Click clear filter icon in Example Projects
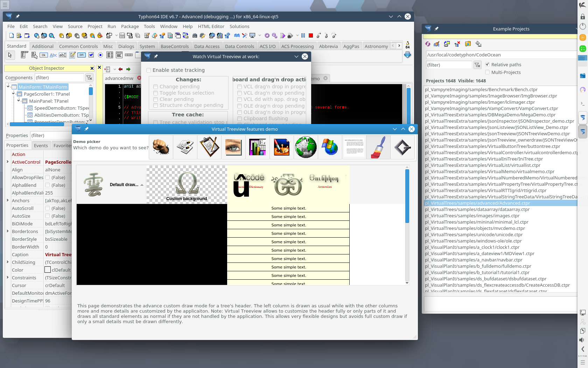Image resolution: width=588 pixels, height=368 pixels. (x=477, y=65)
